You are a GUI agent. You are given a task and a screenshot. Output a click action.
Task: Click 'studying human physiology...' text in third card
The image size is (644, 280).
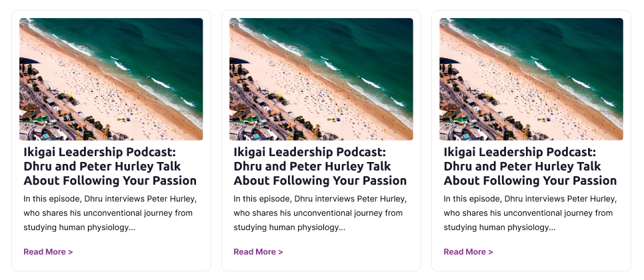tap(499, 227)
